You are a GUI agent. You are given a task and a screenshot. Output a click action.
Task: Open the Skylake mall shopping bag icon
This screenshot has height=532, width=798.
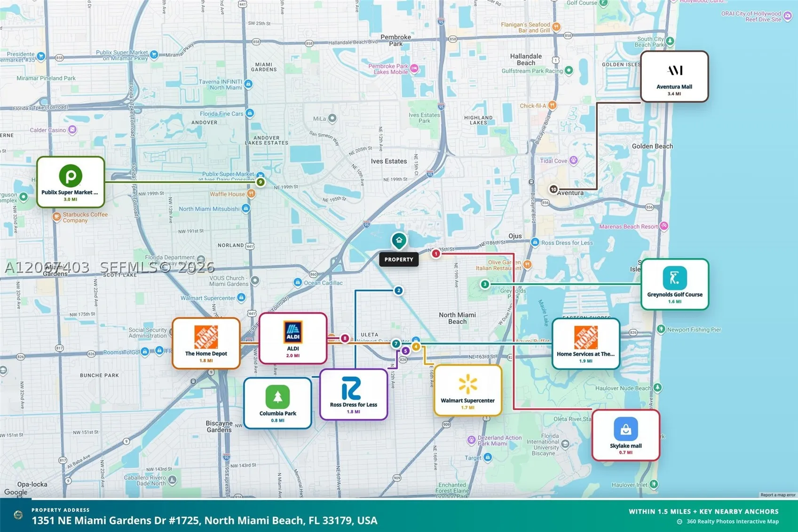pos(626,429)
